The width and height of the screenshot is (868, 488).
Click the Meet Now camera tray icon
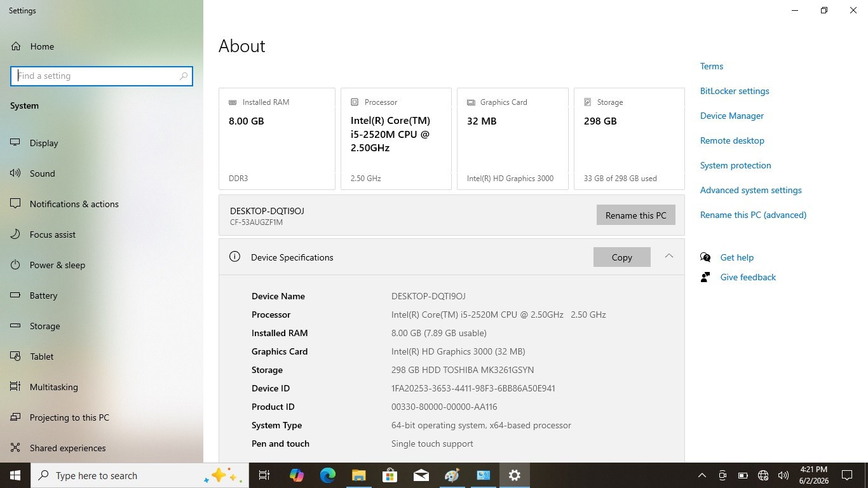722,475
